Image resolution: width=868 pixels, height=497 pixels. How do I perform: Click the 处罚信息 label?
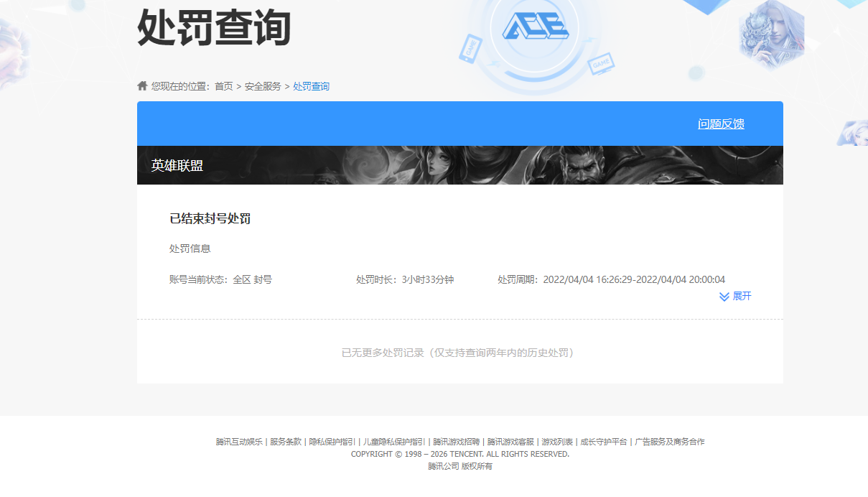pos(190,249)
